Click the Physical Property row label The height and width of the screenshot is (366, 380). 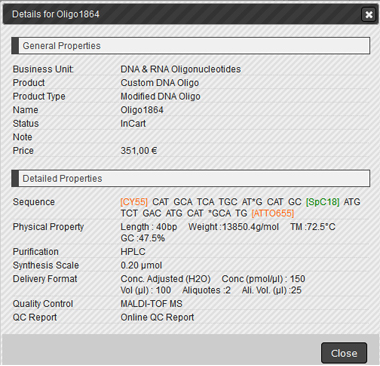click(48, 227)
